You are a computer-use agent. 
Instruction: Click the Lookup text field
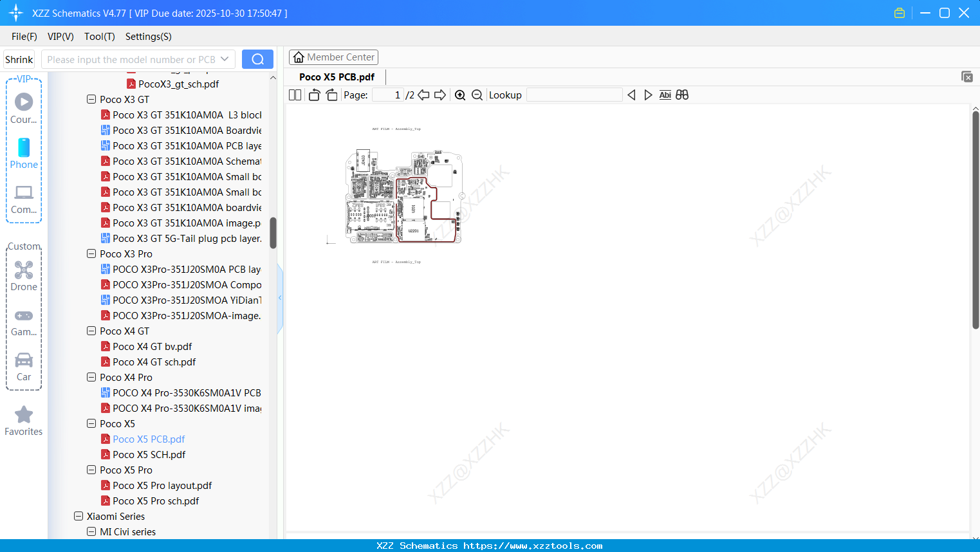(x=574, y=95)
